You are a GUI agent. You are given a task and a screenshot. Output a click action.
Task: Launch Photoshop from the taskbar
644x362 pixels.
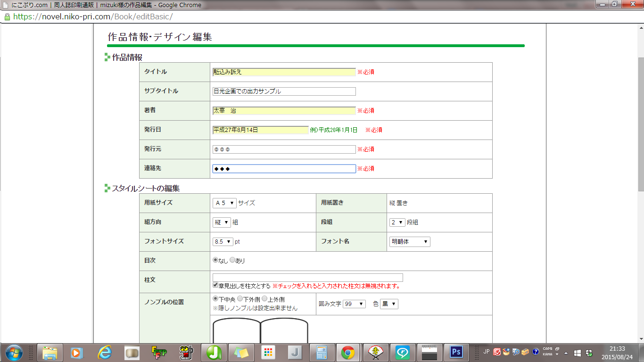tap(457, 352)
